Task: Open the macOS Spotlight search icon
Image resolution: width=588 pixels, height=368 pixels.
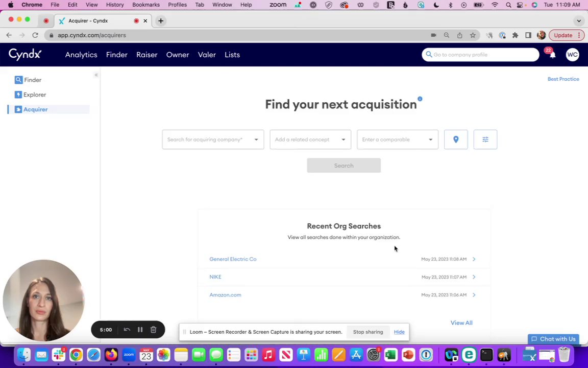Action: tap(508, 5)
